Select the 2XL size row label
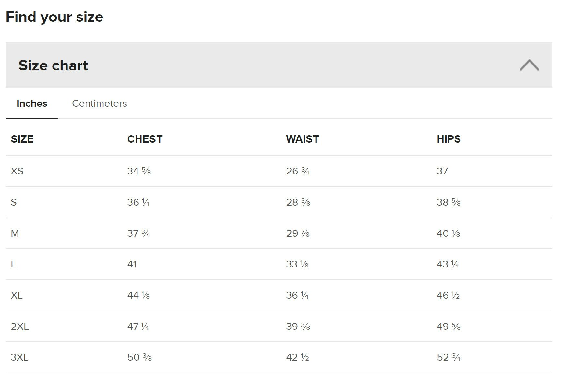Image resolution: width=561 pixels, height=392 pixels. pos(20,327)
